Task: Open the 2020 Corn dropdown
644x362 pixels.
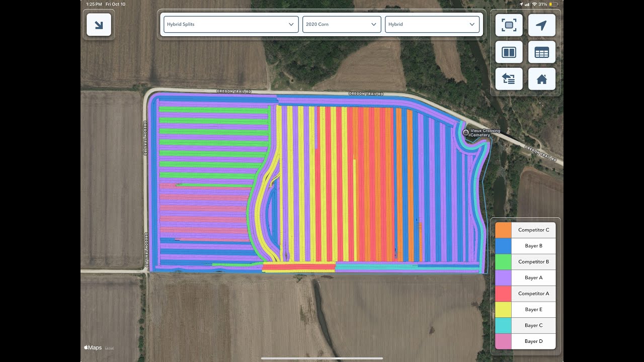Action: [342, 24]
